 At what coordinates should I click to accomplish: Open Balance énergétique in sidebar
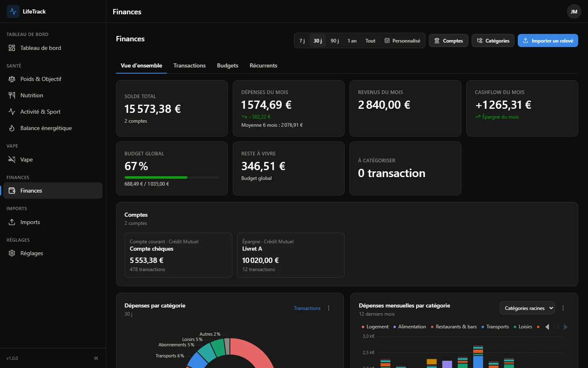[53, 128]
